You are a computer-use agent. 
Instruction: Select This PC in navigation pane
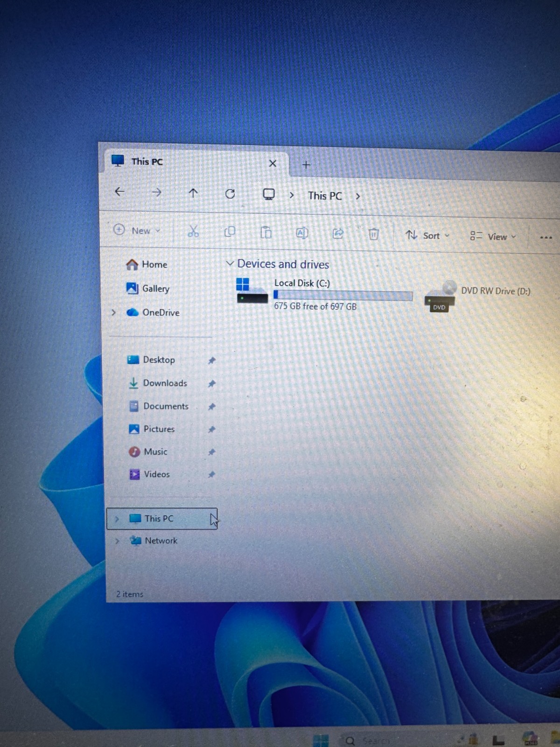pyautogui.click(x=162, y=519)
